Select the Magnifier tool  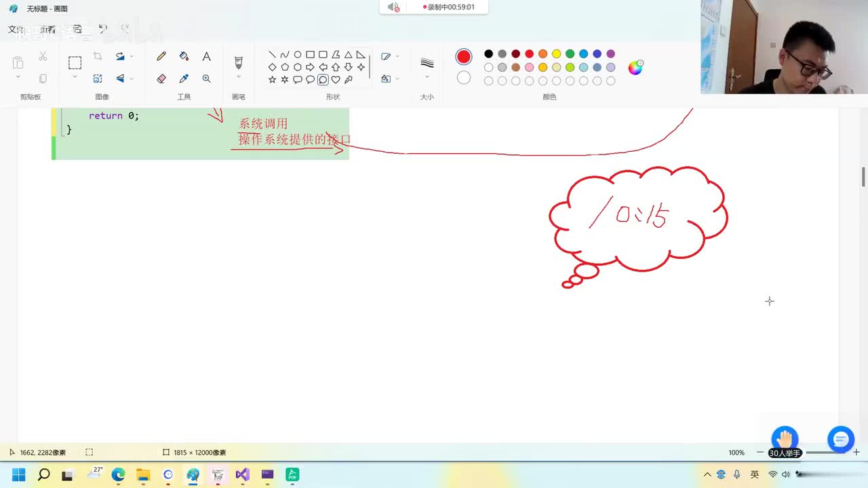pyautogui.click(x=206, y=79)
